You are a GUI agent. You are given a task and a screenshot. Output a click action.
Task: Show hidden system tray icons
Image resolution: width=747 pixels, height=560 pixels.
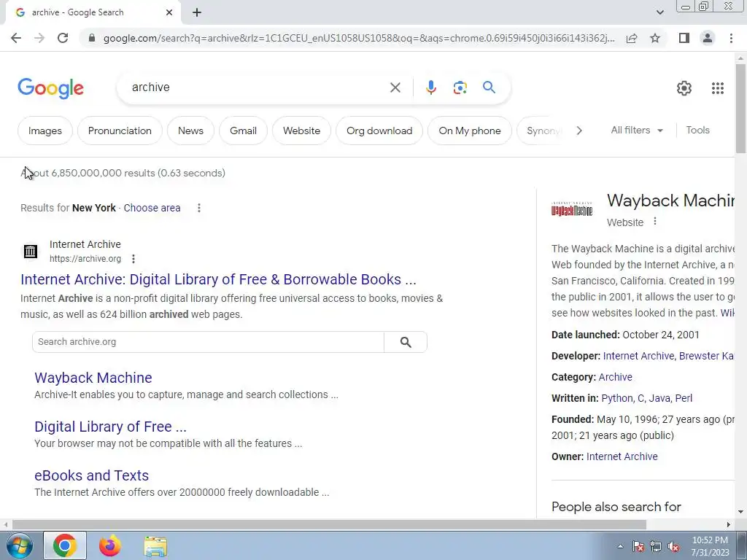620,547
